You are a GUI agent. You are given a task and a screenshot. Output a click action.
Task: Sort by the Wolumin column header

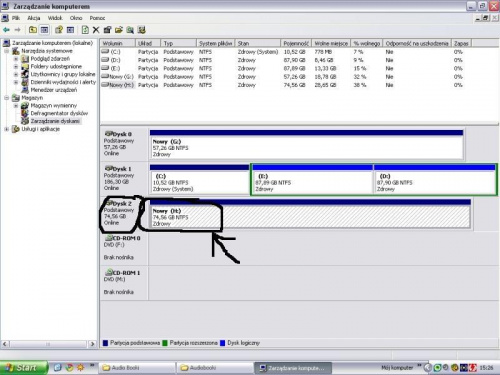pyautogui.click(x=118, y=43)
